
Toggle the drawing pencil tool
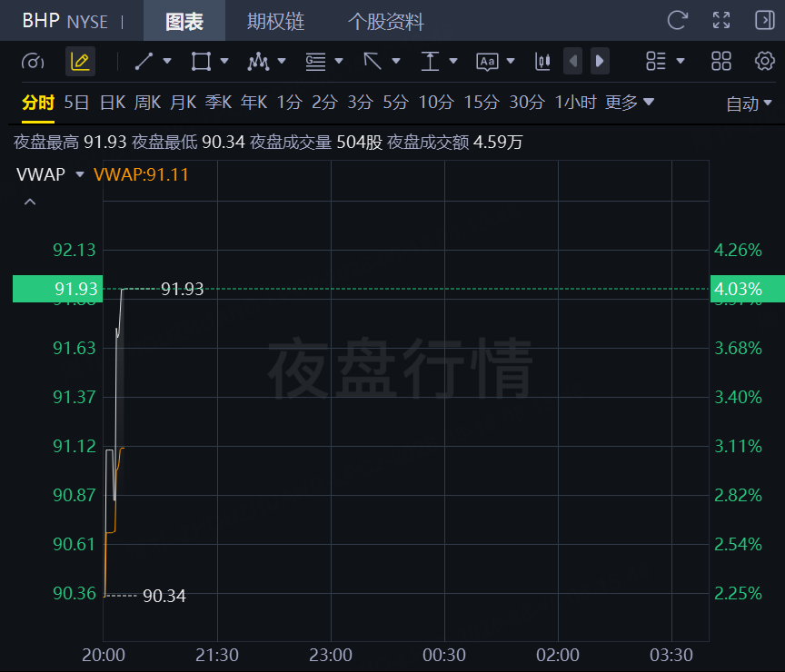click(80, 62)
